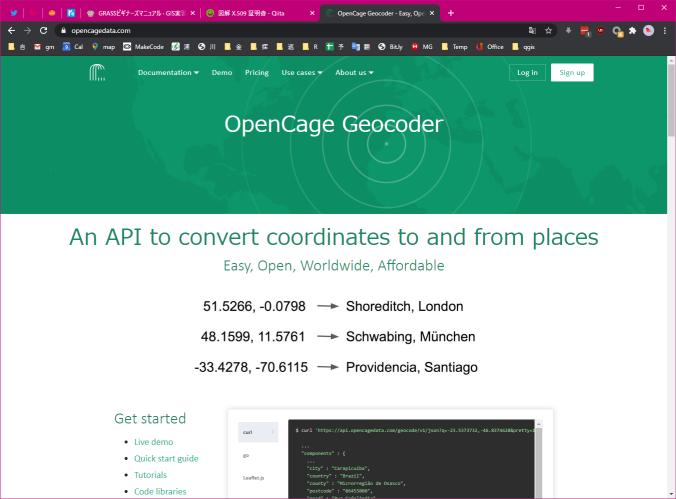
Task: Click the Log in button
Action: click(x=526, y=72)
